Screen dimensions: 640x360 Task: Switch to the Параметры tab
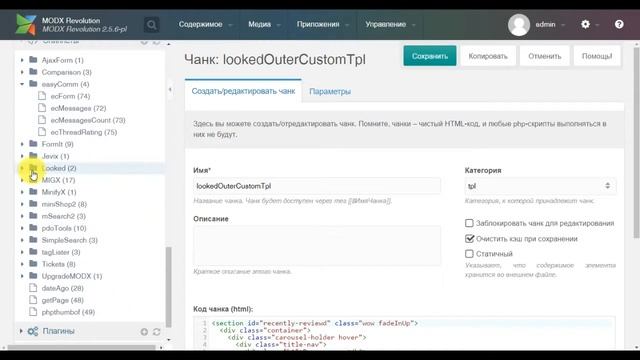(330, 91)
